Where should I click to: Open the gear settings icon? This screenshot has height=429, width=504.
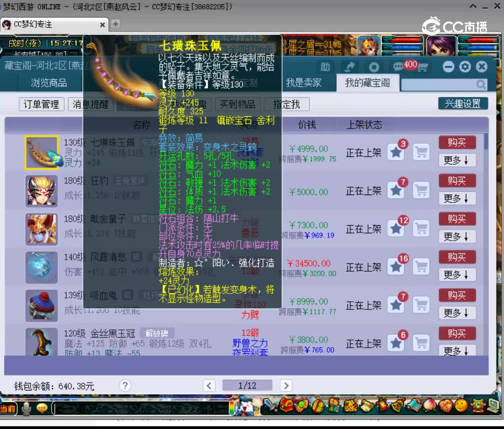(465, 67)
